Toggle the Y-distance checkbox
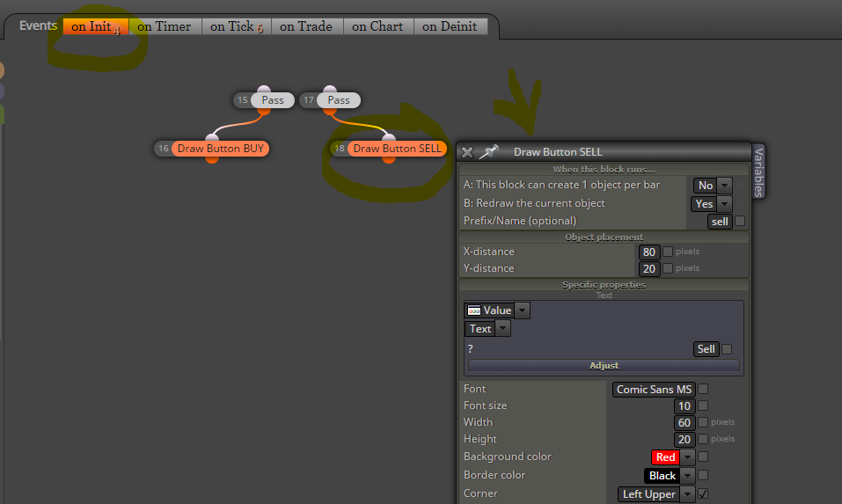Image resolution: width=842 pixels, height=504 pixels. click(x=668, y=268)
